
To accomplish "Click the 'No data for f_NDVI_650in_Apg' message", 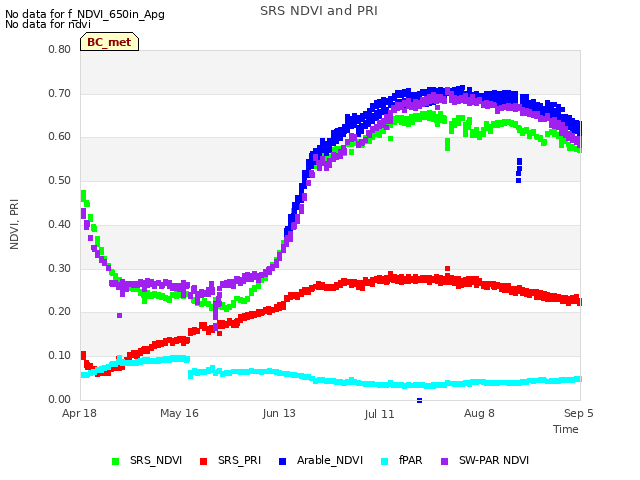I will coord(85,14).
